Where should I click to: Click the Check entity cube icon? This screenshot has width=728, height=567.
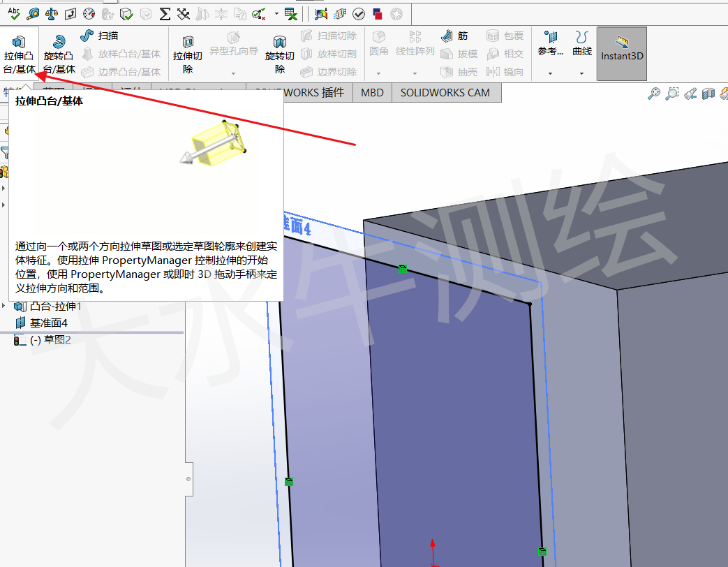click(126, 14)
